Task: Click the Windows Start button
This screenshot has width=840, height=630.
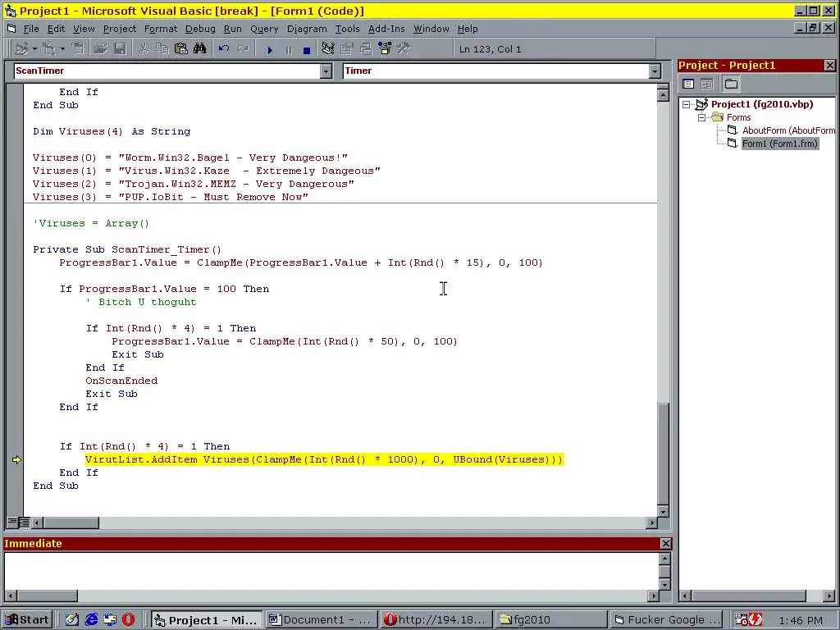Action: point(27,620)
